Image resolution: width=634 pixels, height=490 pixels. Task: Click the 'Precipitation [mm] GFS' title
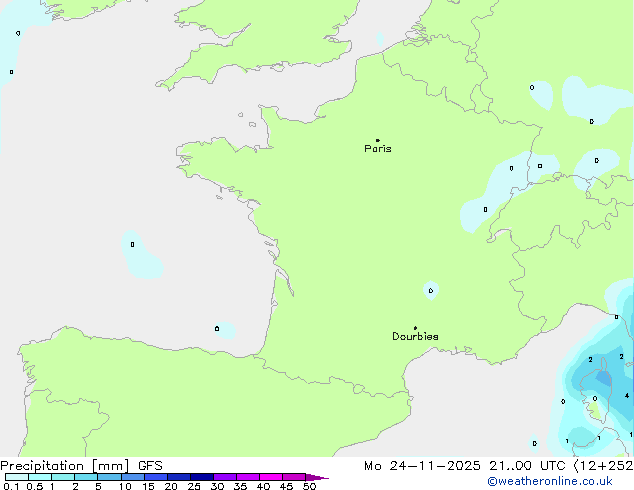click(81, 466)
